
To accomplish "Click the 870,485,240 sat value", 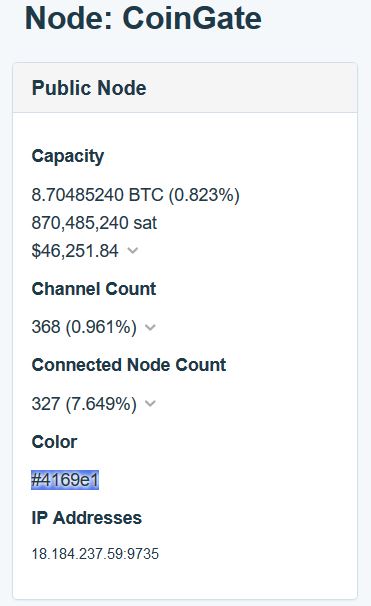I will [x=94, y=223].
